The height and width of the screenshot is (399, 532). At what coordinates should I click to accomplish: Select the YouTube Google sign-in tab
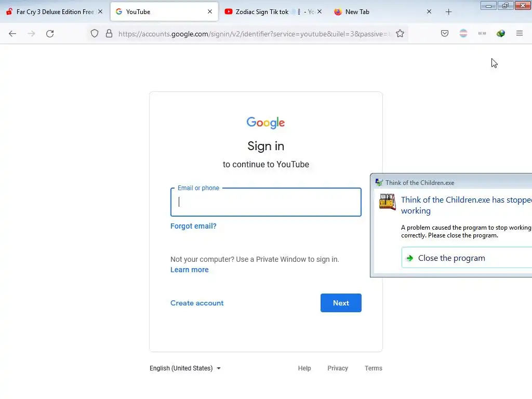(164, 12)
